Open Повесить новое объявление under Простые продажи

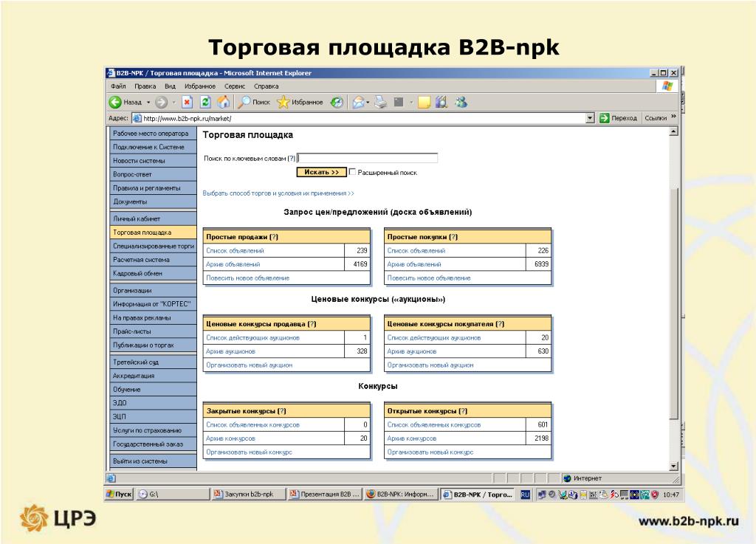tap(248, 278)
